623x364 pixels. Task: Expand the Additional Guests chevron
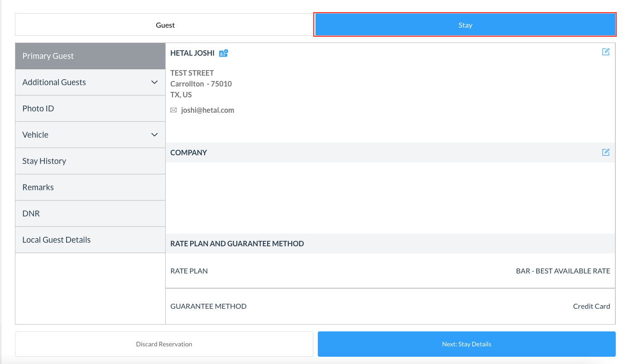click(x=154, y=82)
